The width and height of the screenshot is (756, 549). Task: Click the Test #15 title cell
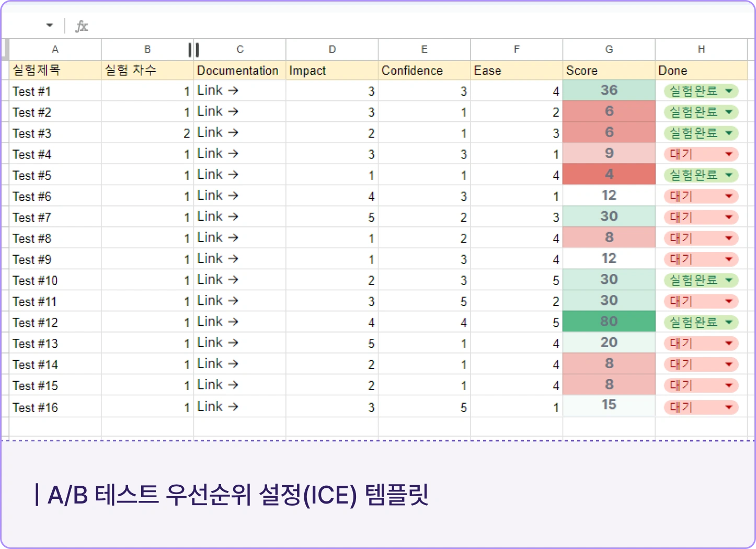(x=55, y=385)
